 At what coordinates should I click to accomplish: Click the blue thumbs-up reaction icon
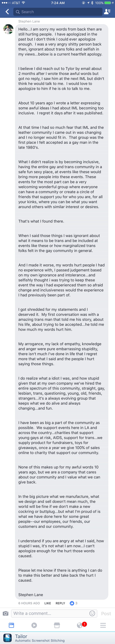click(x=72, y=603)
